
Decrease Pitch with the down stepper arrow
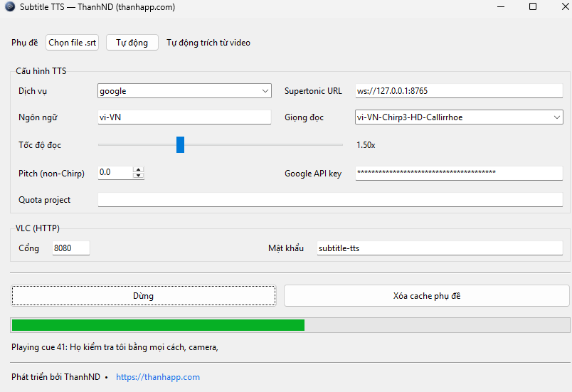(x=139, y=176)
